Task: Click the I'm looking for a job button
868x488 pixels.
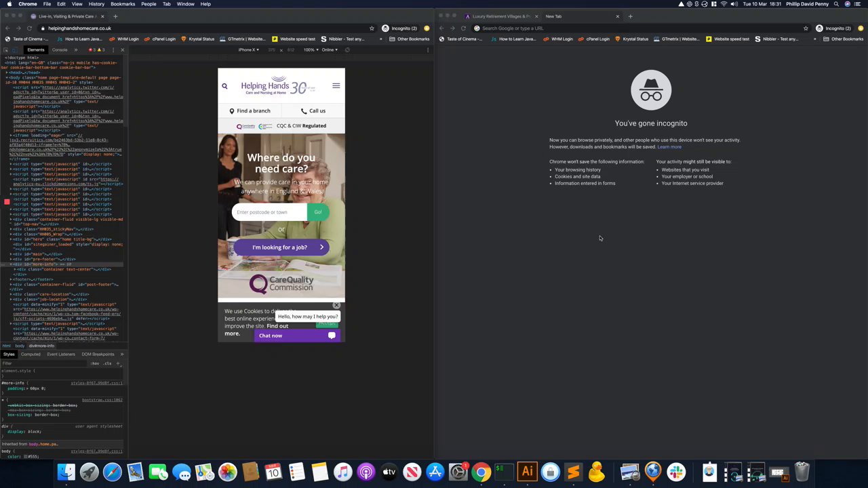Action: point(281,247)
